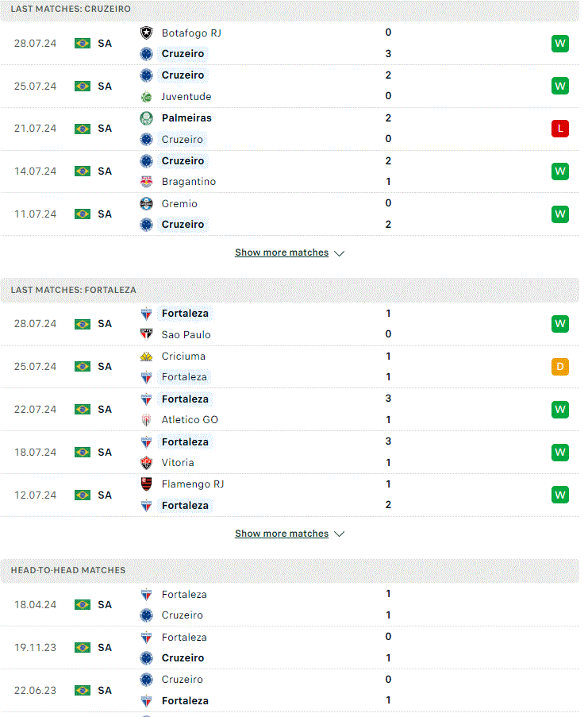
Task: Click the Bragantino Red Bull logo
Action: click(x=146, y=182)
